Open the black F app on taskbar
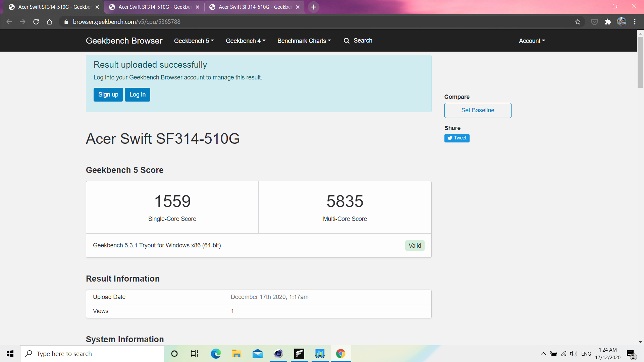Screen dimensions: 644x362 (299, 354)
